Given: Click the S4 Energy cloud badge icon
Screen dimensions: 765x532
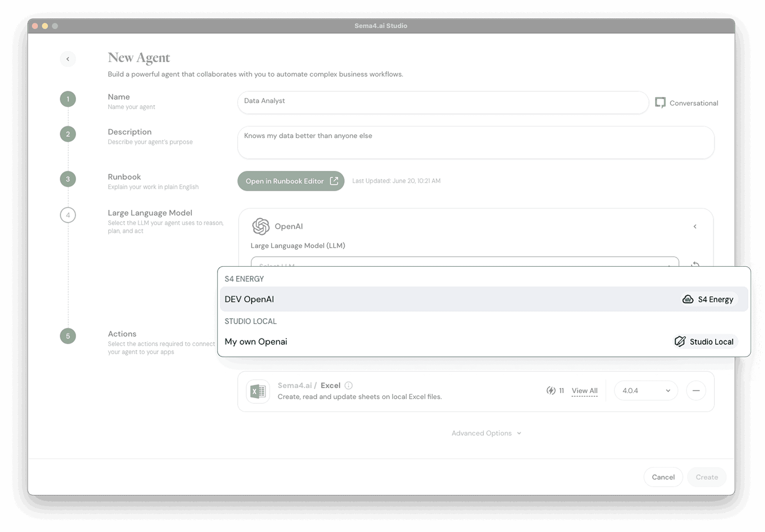Looking at the screenshot, I should 688,299.
